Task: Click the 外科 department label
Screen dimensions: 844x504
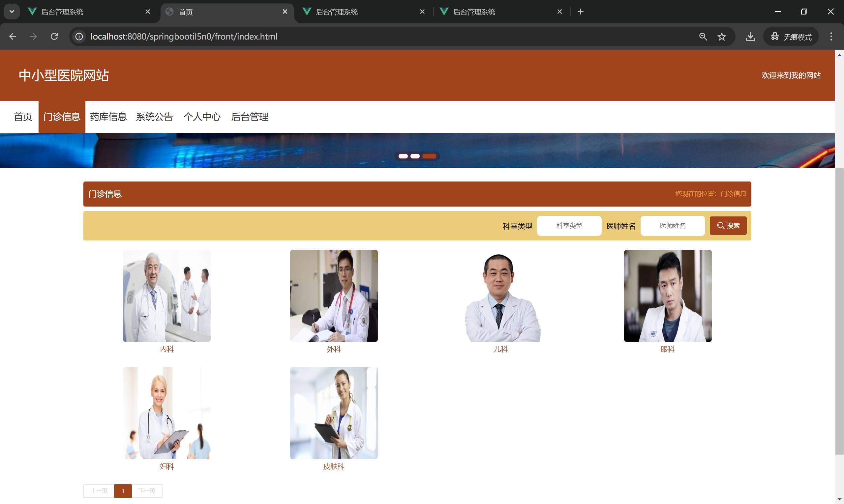Action: coord(334,349)
